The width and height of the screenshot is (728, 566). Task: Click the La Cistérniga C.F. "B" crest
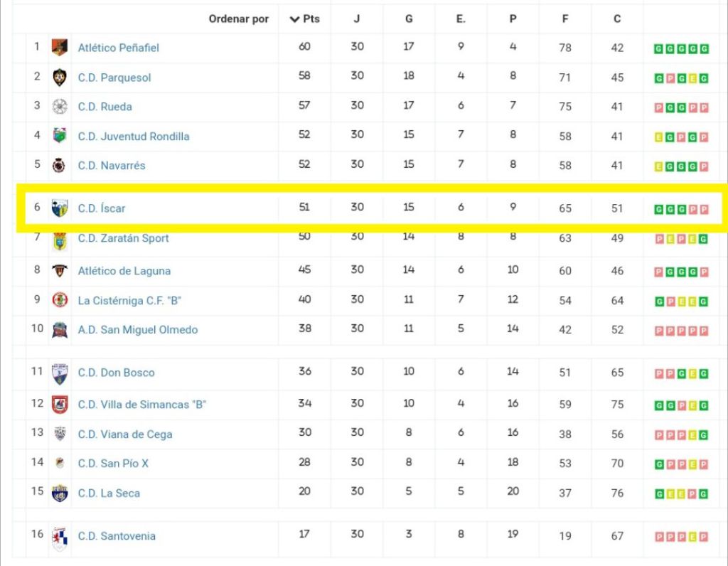[60, 300]
